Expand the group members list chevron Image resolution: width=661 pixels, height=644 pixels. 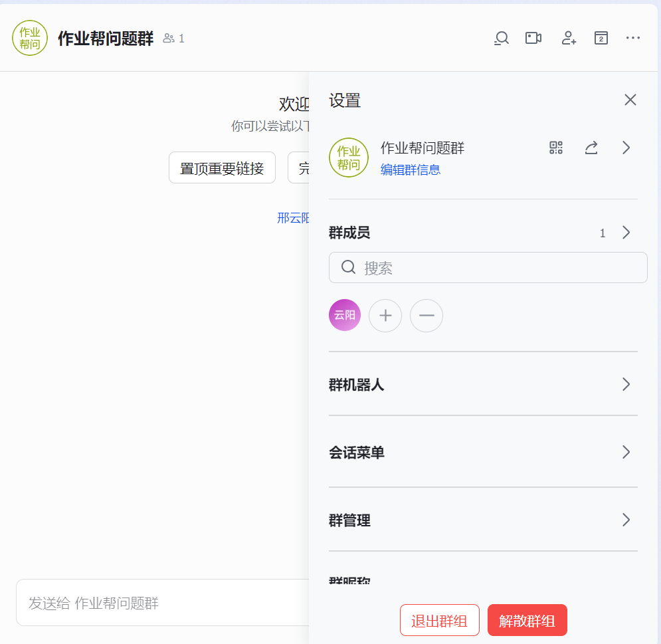[626, 233]
